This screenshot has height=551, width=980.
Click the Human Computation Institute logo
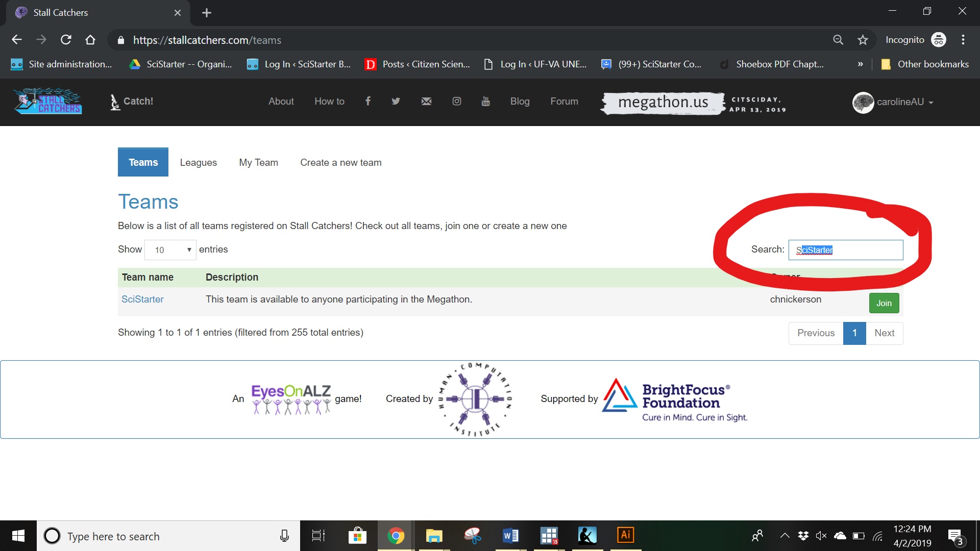click(475, 399)
